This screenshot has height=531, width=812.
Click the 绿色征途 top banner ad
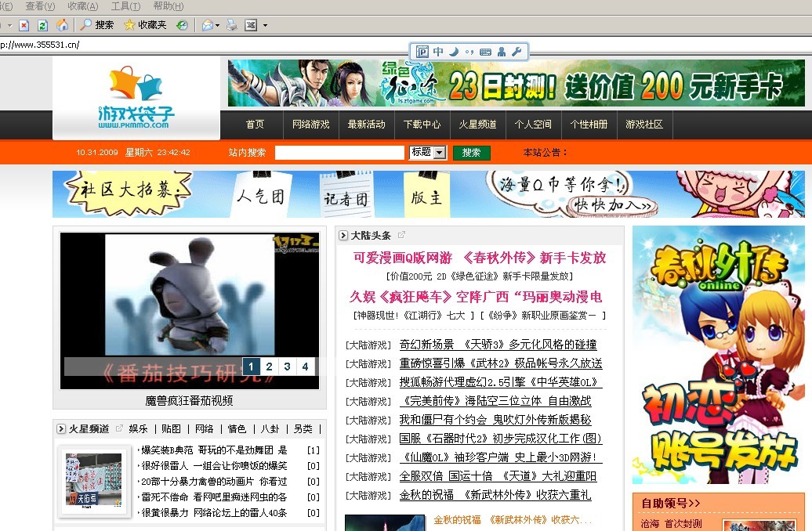coord(517,83)
